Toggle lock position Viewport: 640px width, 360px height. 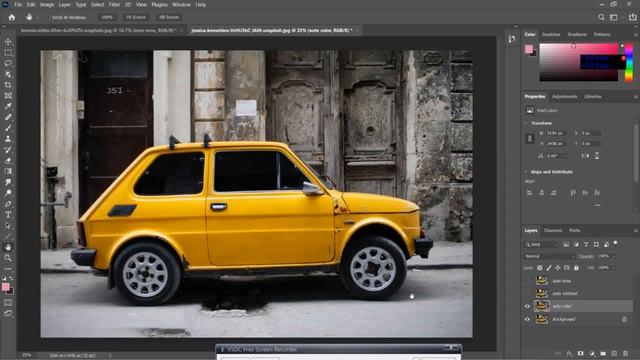[x=558, y=268]
